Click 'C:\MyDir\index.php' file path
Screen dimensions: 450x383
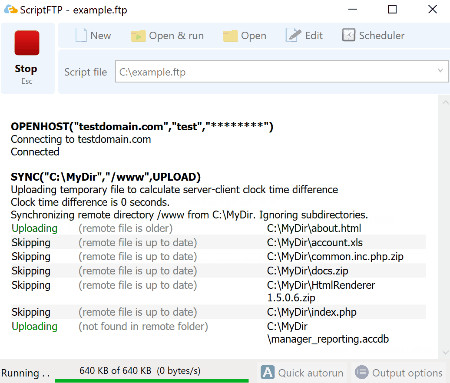click(x=311, y=312)
